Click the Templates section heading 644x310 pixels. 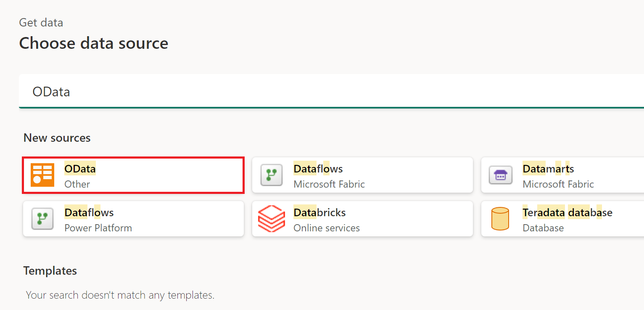[x=50, y=271]
